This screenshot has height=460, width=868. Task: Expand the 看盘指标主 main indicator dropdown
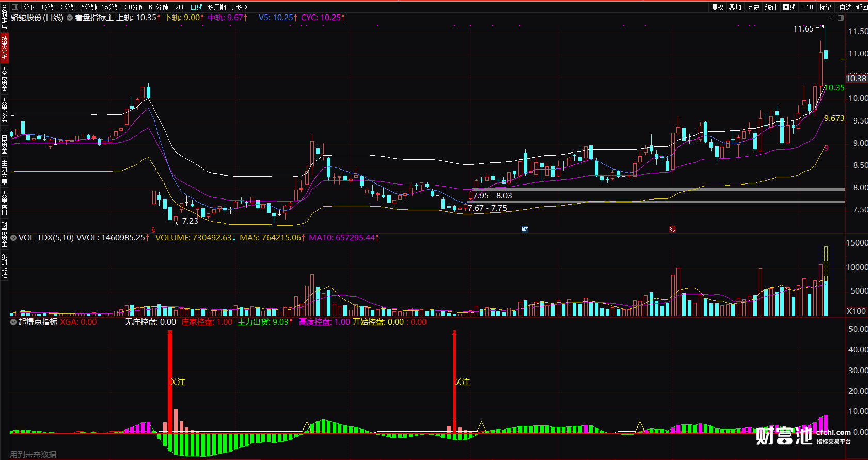(70, 18)
